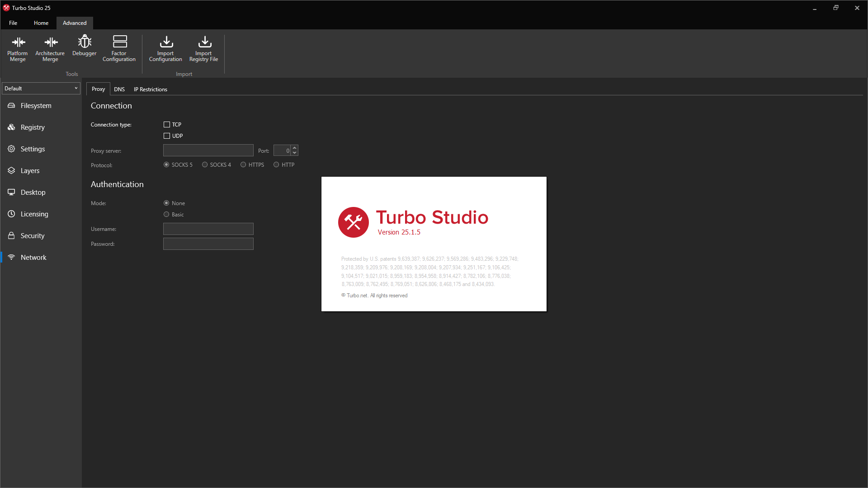Open the Desktop section
Image resolution: width=868 pixels, height=488 pixels.
coord(41,192)
